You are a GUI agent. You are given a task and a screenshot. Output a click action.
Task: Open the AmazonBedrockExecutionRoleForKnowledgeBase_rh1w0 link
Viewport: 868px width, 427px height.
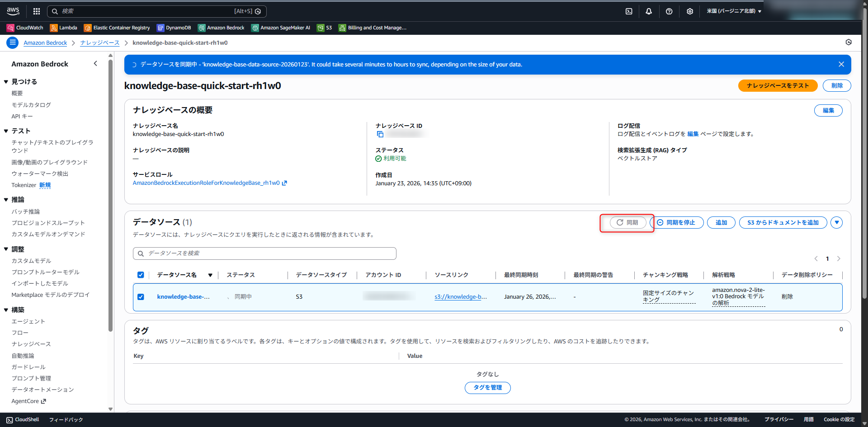206,183
